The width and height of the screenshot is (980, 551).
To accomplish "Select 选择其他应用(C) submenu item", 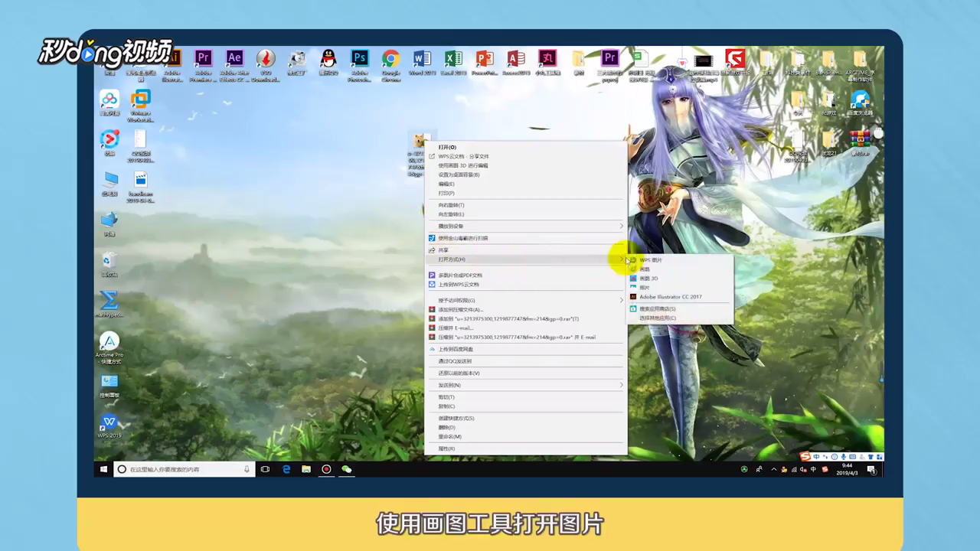I will point(680,318).
